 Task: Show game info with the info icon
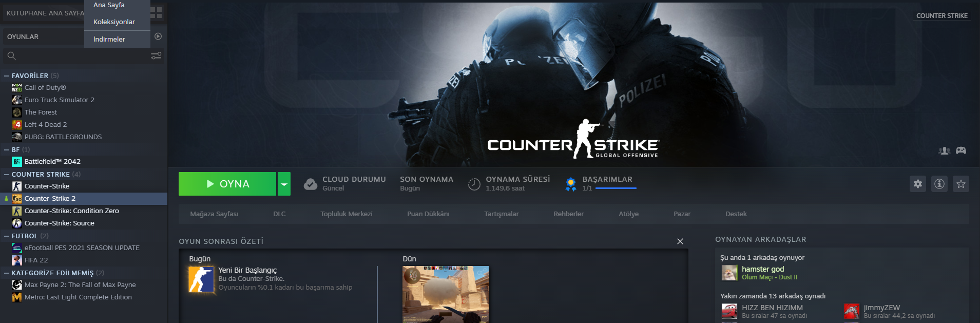click(x=939, y=184)
